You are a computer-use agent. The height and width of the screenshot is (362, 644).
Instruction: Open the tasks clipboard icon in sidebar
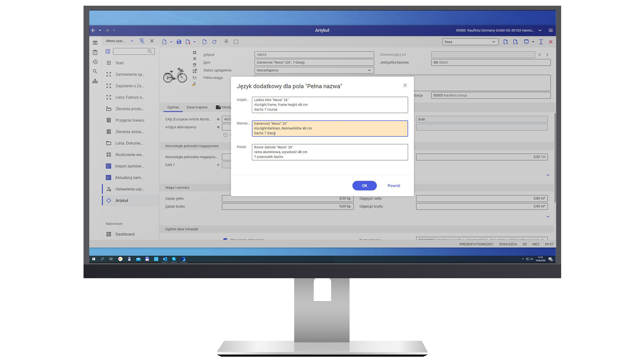[95, 52]
